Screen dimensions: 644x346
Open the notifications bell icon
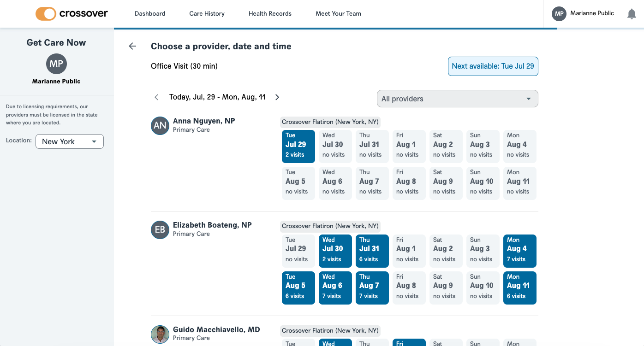point(632,14)
